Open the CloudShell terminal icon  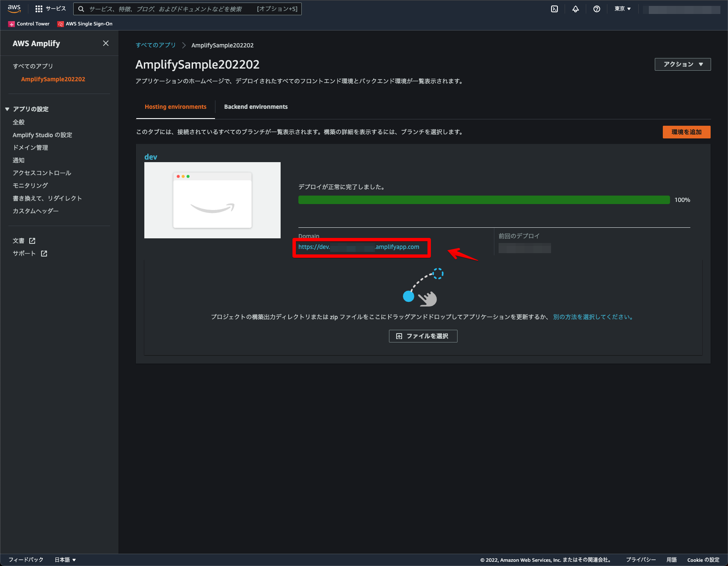pos(554,9)
